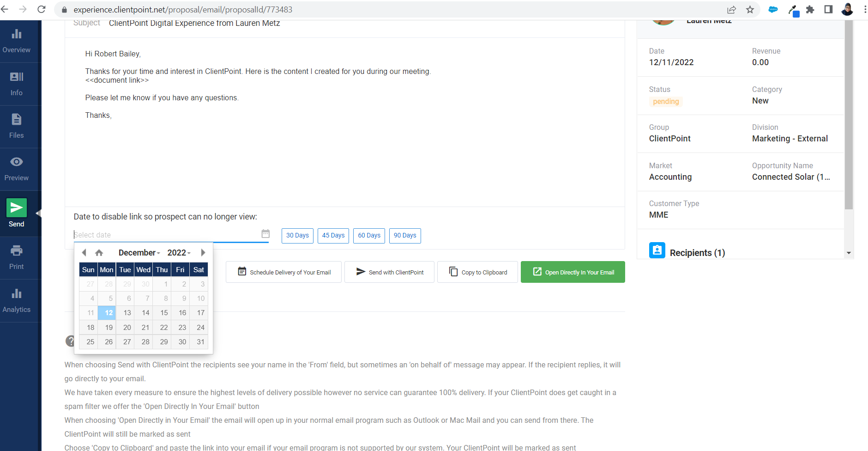Set link expiry to 60 Days
Screen dimensions: 868x451
point(369,236)
